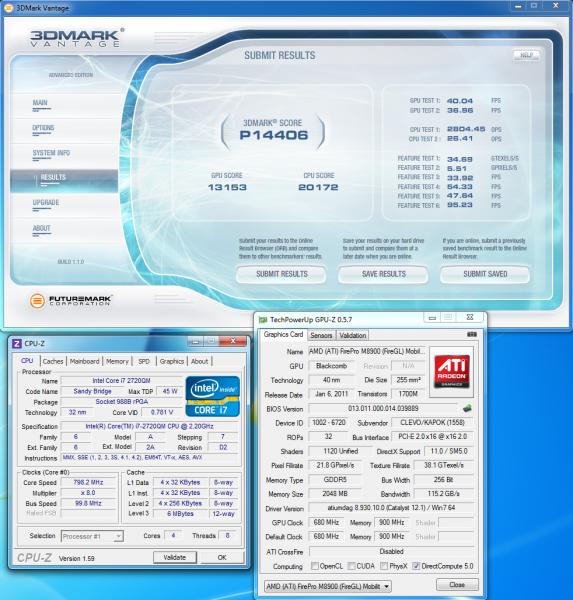Switch to the Caches tab in CPU-Z
Viewport: 573px width, 600px height.
click(53, 361)
